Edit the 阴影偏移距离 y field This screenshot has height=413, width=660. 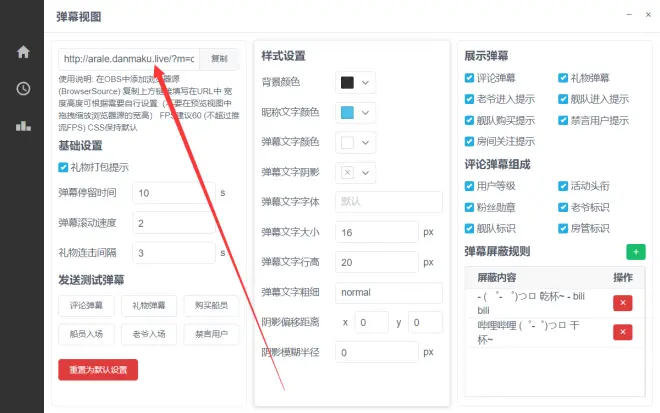(425, 322)
